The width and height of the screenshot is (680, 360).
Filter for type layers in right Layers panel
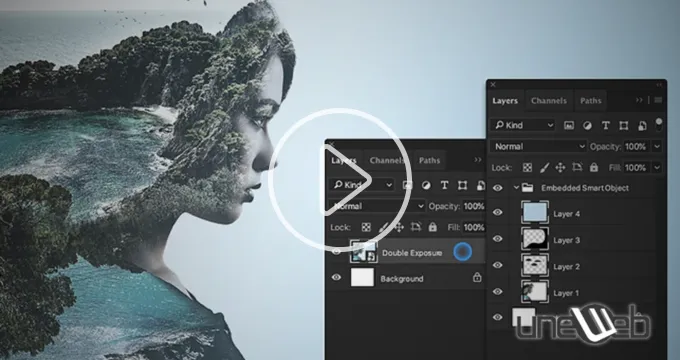click(605, 125)
